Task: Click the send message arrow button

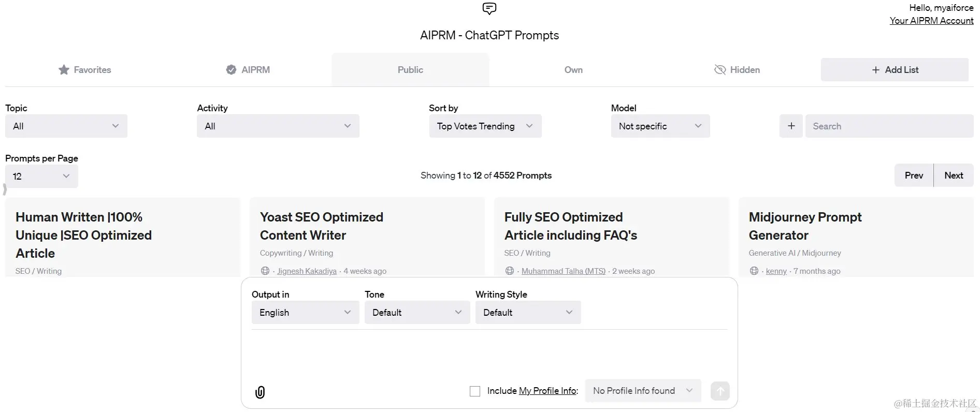Action: tap(720, 391)
